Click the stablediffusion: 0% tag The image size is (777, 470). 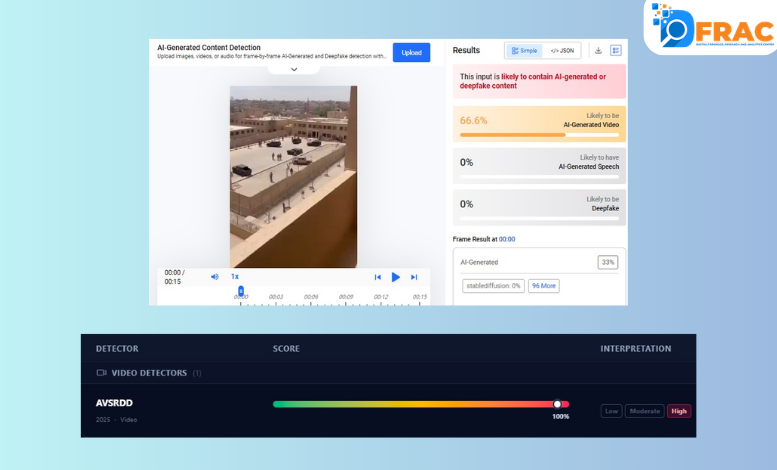[493, 286]
